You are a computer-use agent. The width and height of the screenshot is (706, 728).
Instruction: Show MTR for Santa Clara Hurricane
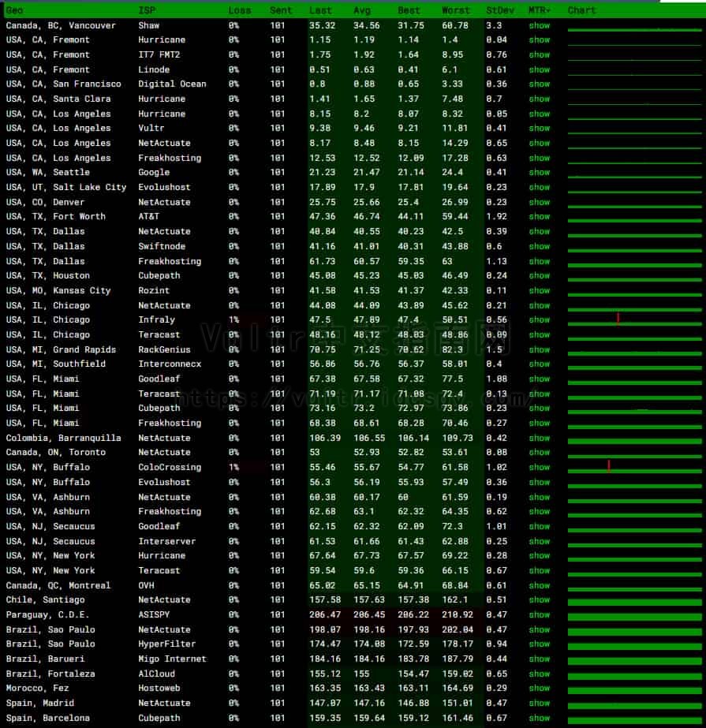[x=540, y=99]
